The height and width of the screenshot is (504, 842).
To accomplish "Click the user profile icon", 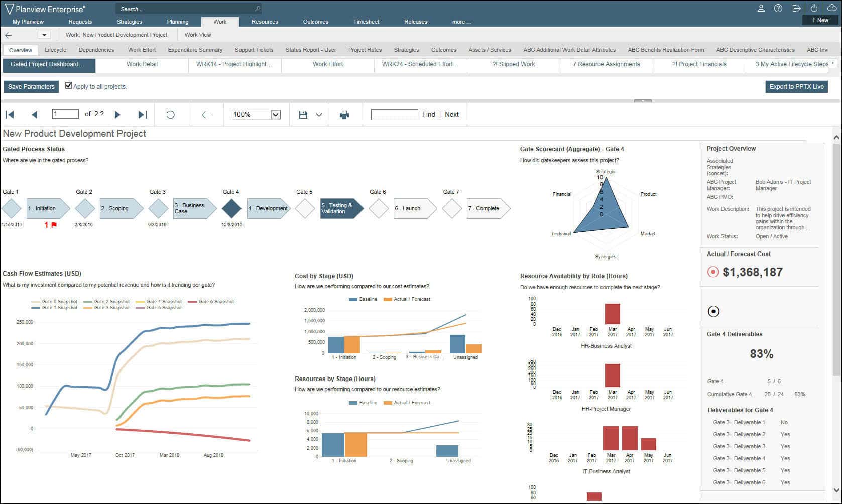I will (x=761, y=9).
